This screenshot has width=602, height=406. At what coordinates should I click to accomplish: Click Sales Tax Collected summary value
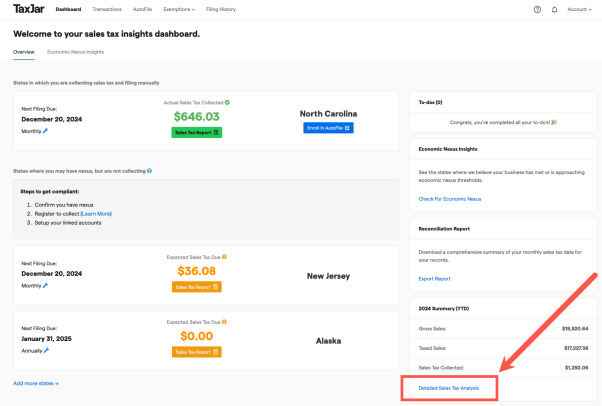point(576,368)
